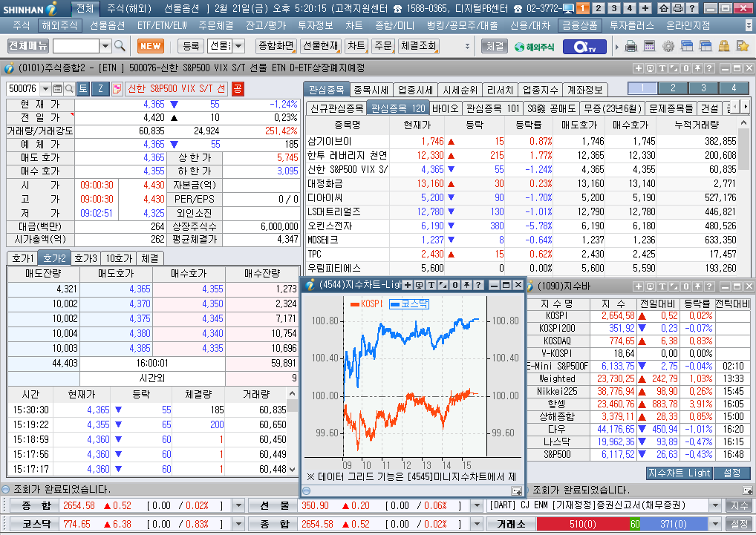Toggle the KOSPI series in chart legend
Image resolution: width=756 pixels, height=535 pixels.
point(366,303)
